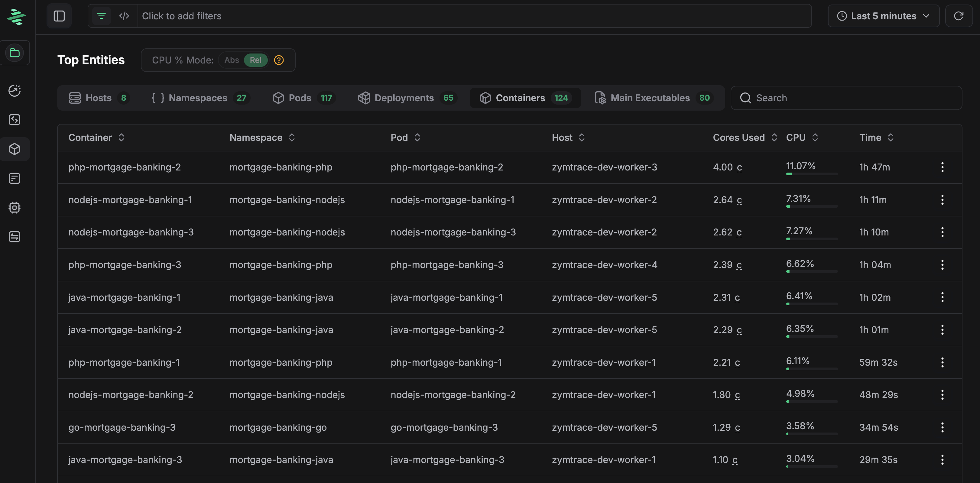Click the orange help question icon
This screenshot has height=483, width=980.
[279, 60]
